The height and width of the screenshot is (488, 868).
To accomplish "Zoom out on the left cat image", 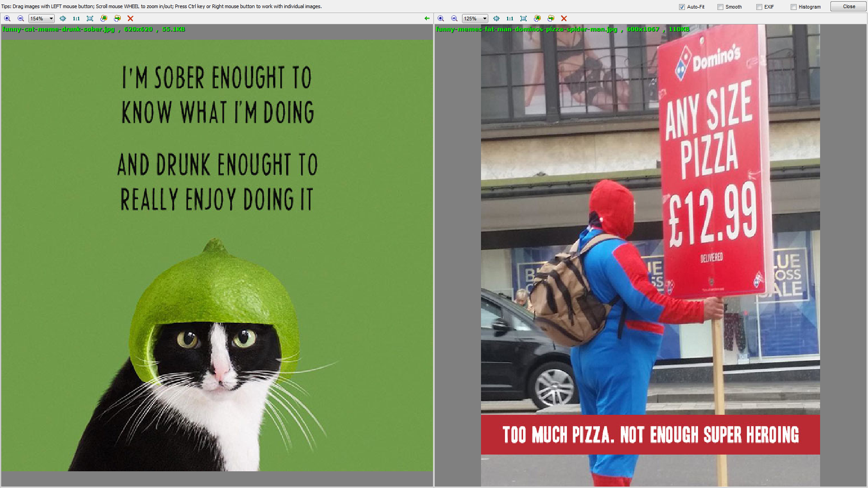I will point(21,19).
